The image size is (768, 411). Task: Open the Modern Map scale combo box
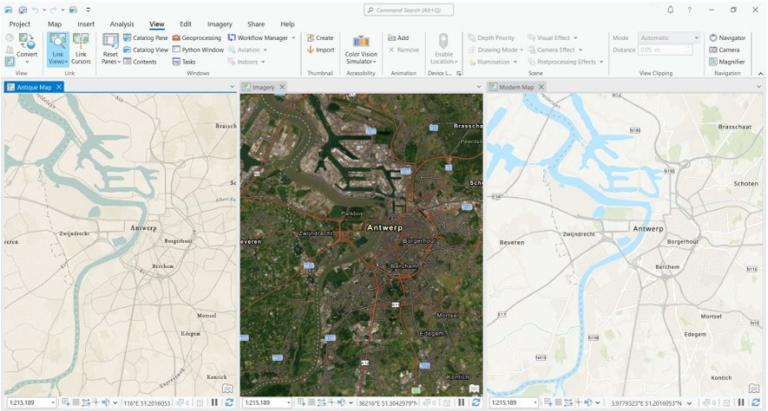tap(514, 403)
